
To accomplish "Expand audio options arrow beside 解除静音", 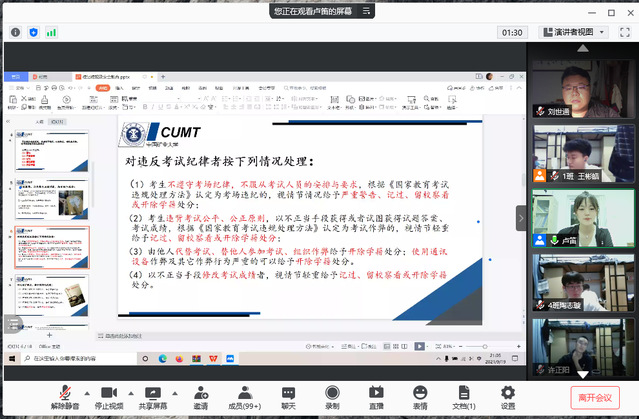I will pyautogui.click(x=87, y=392).
